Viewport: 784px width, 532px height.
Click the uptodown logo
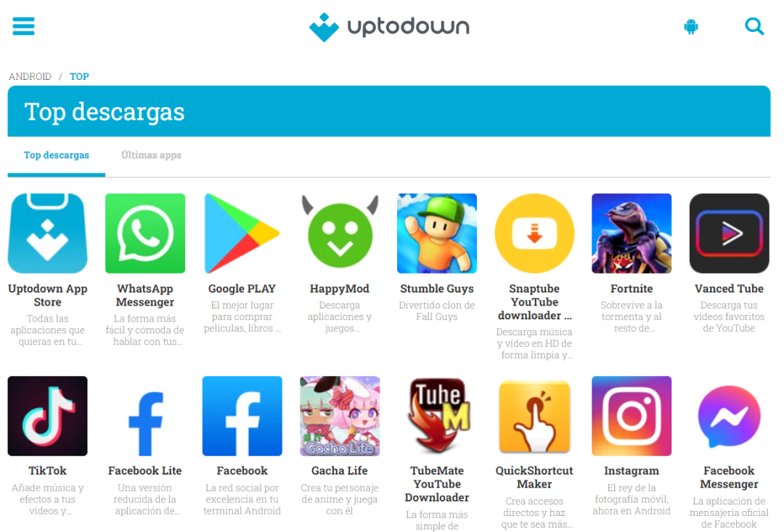tap(389, 27)
